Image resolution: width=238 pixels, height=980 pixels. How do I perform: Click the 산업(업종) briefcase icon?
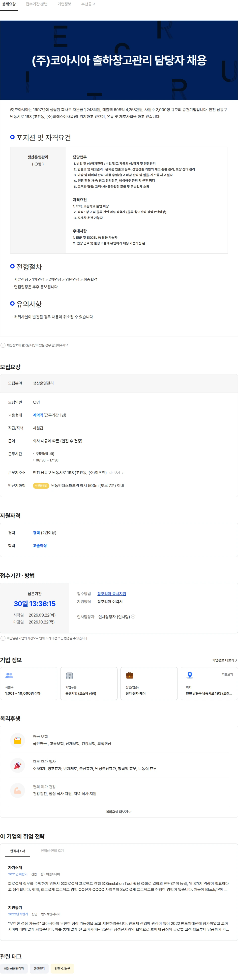click(x=130, y=675)
